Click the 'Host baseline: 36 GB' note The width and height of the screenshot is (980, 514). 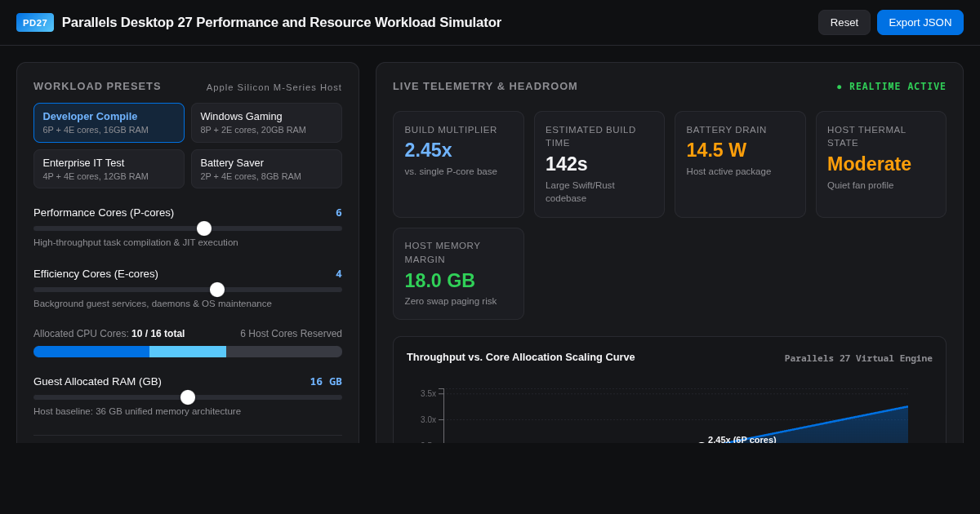tap(137, 411)
